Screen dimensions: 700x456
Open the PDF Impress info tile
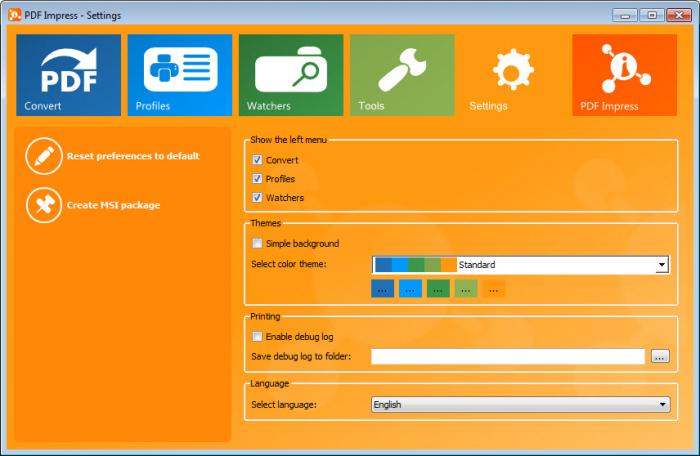pos(625,75)
